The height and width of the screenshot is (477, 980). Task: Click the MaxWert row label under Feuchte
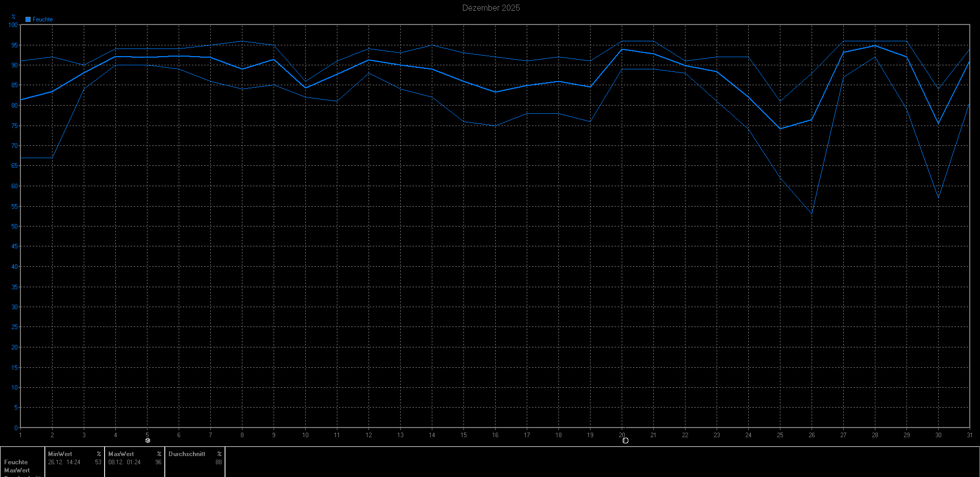pyautogui.click(x=17, y=470)
